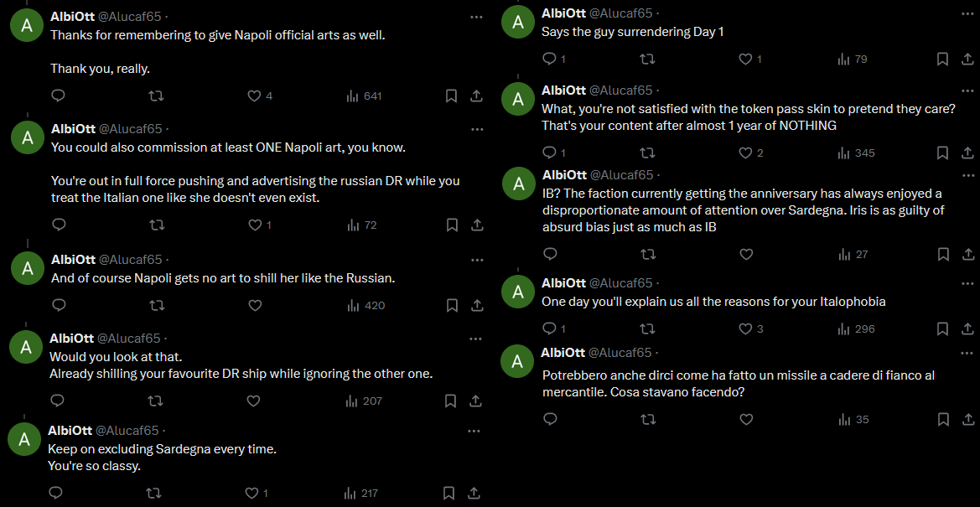Like the 'token pass skin' tweet
This screenshot has width=980, height=507.
(745, 153)
